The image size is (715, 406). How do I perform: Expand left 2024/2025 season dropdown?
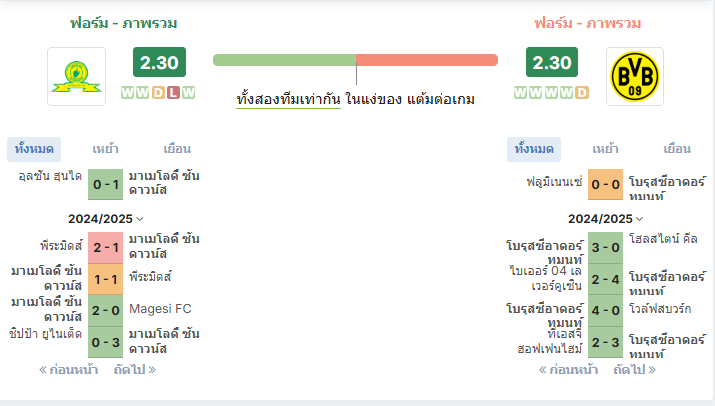click(106, 219)
